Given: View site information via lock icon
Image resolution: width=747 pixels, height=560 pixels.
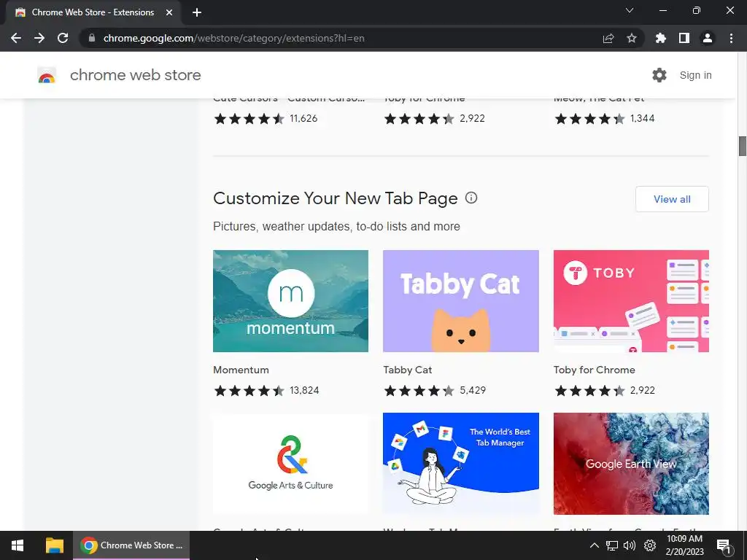Looking at the screenshot, I should click(x=91, y=38).
